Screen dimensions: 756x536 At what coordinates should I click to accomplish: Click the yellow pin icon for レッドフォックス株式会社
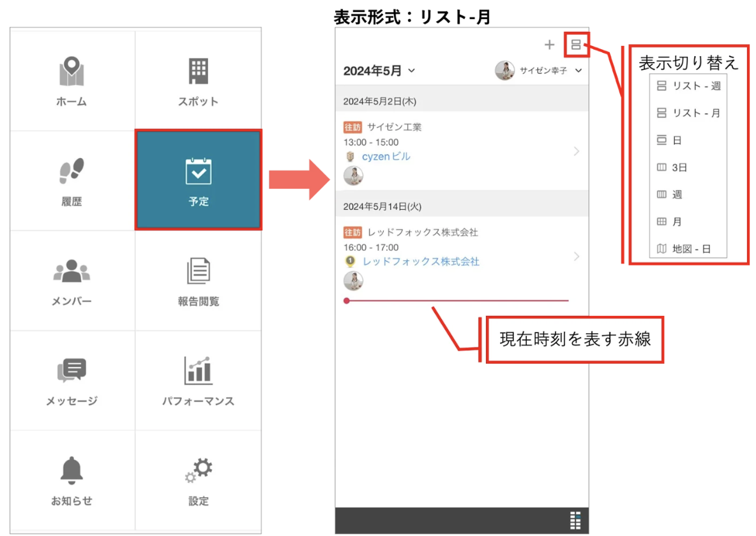coord(351,262)
